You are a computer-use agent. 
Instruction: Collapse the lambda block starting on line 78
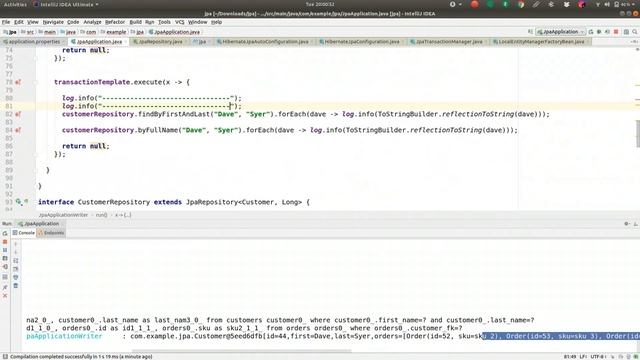36,82
